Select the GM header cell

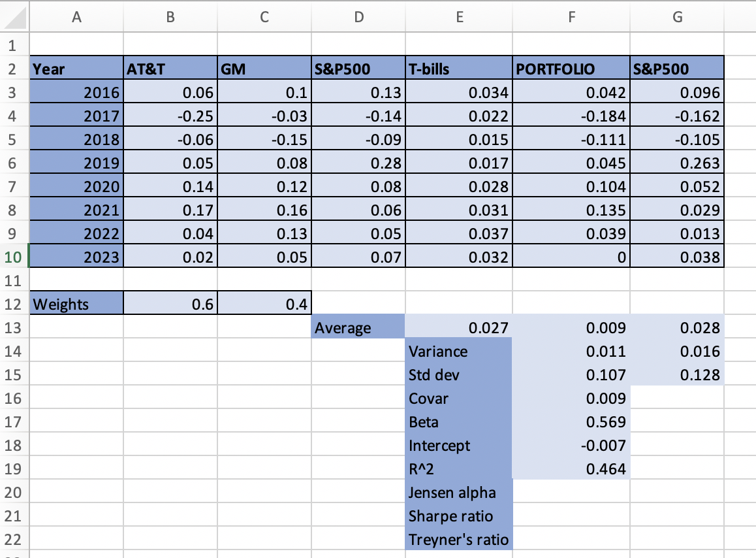[x=264, y=68]
